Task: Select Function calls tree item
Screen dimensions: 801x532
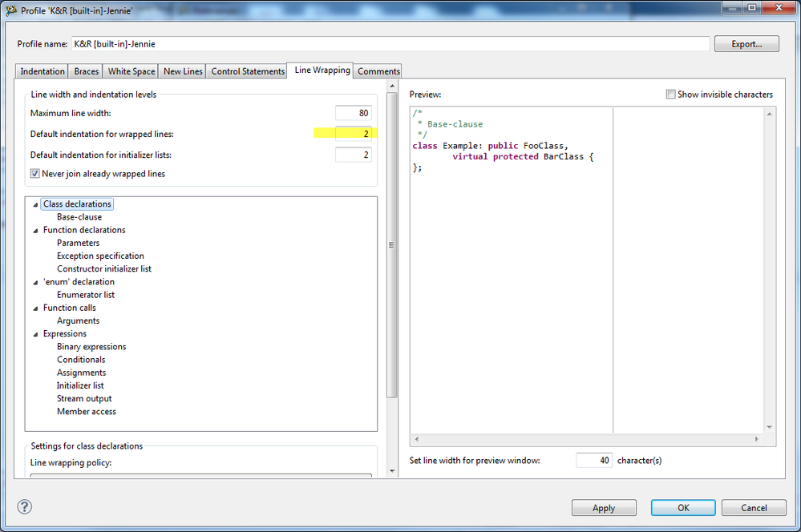Action: click(x=70, y=308)
